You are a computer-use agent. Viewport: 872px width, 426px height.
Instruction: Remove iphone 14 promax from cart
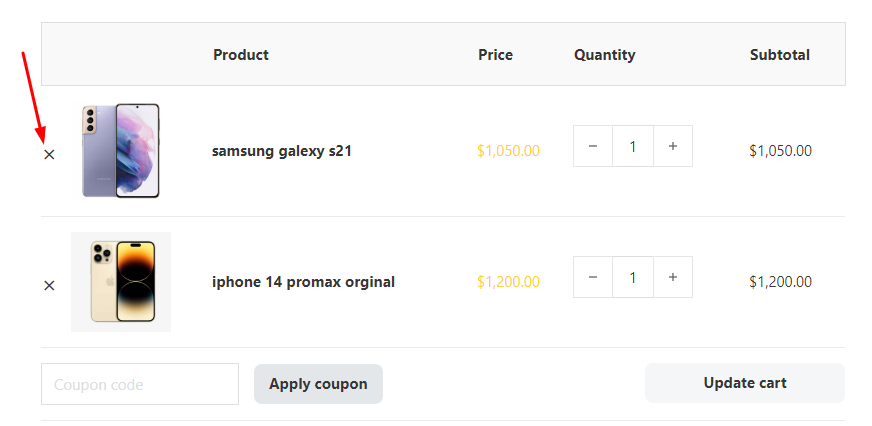pos(49,286)
